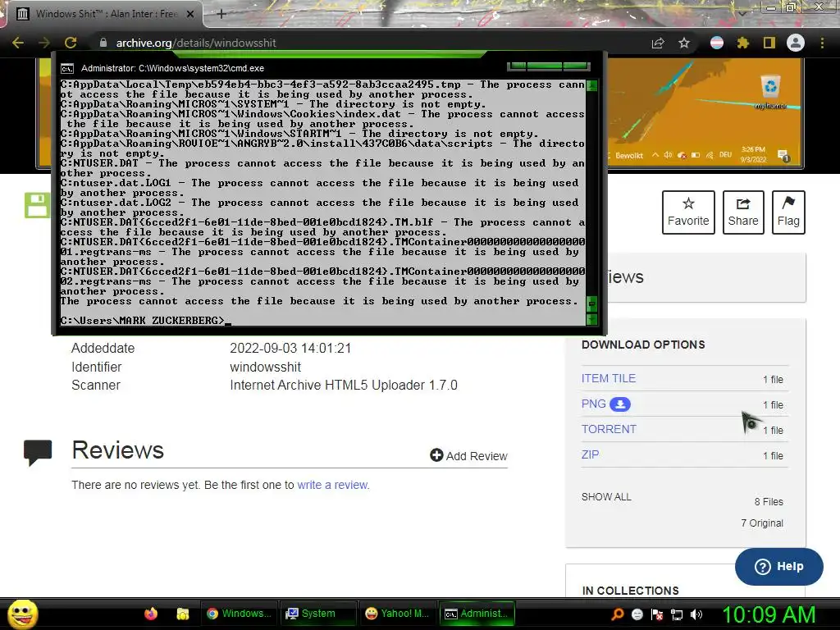This screenshot has width=840, height=630.
Task: Click the lock icon in the address bar
Action: pos(103,43)
